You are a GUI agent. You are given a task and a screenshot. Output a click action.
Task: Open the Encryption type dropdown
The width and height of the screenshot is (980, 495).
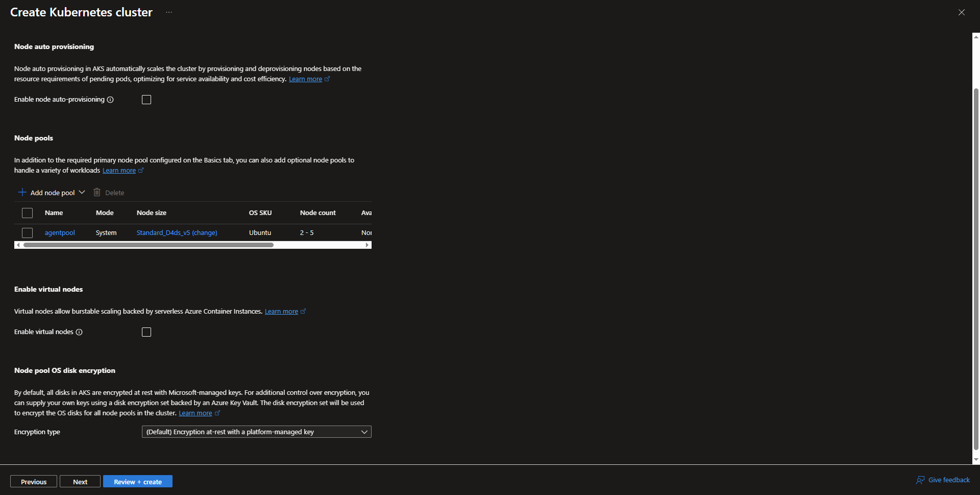click(x=256, y=432)
